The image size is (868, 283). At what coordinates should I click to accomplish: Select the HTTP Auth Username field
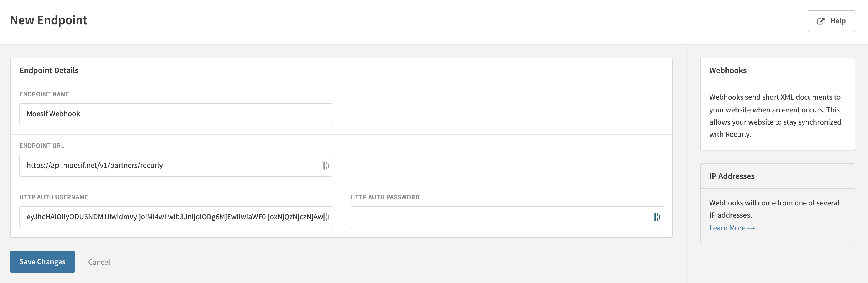click(x=169, y=217)
